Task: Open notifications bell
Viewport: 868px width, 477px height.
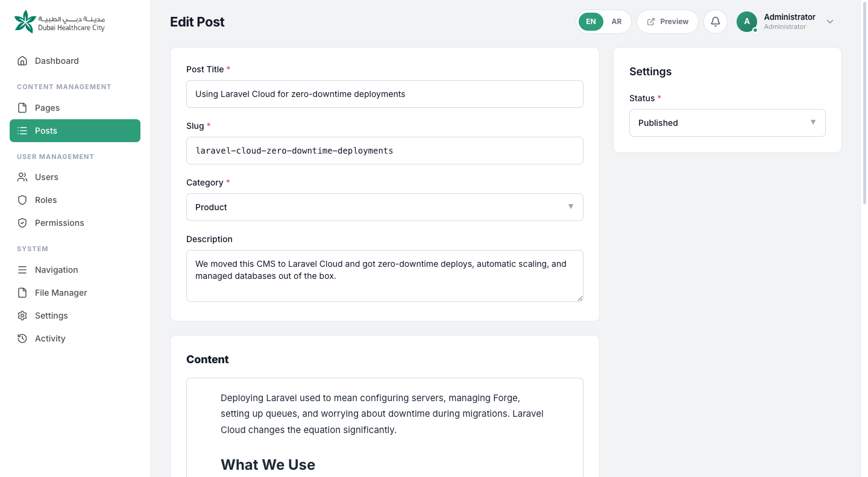Action: point(715,22)
